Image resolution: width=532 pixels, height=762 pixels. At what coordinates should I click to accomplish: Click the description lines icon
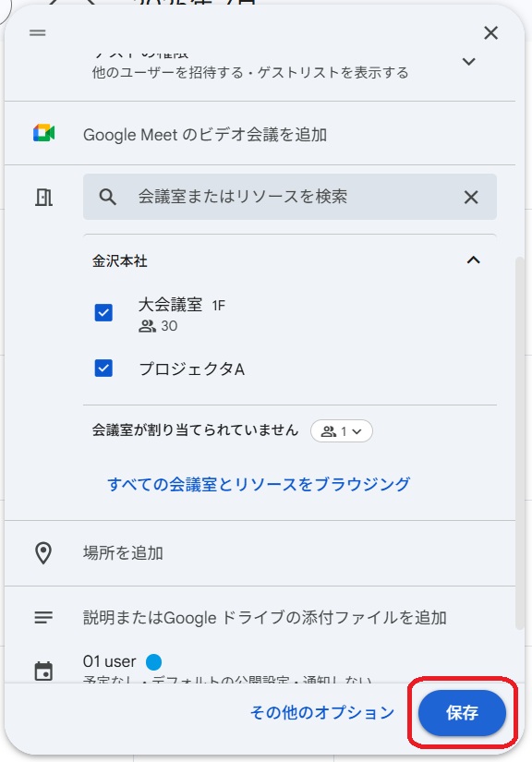pos(43,618)
